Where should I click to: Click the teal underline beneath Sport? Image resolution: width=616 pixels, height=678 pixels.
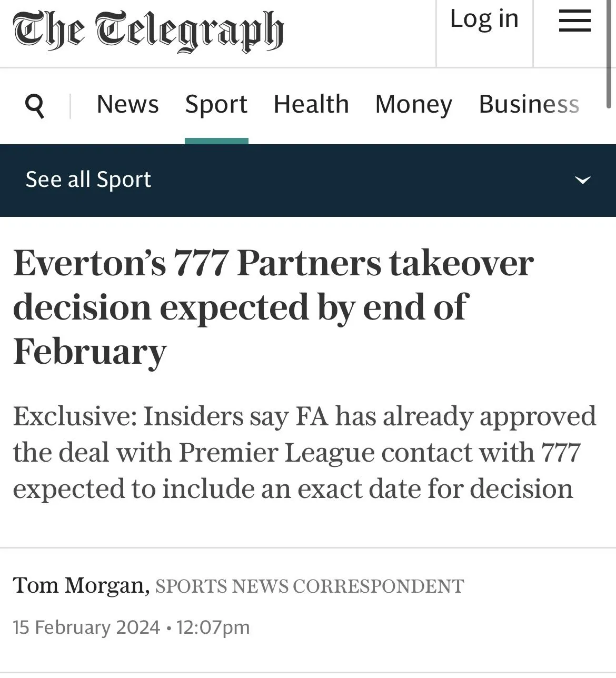(216, 141)
